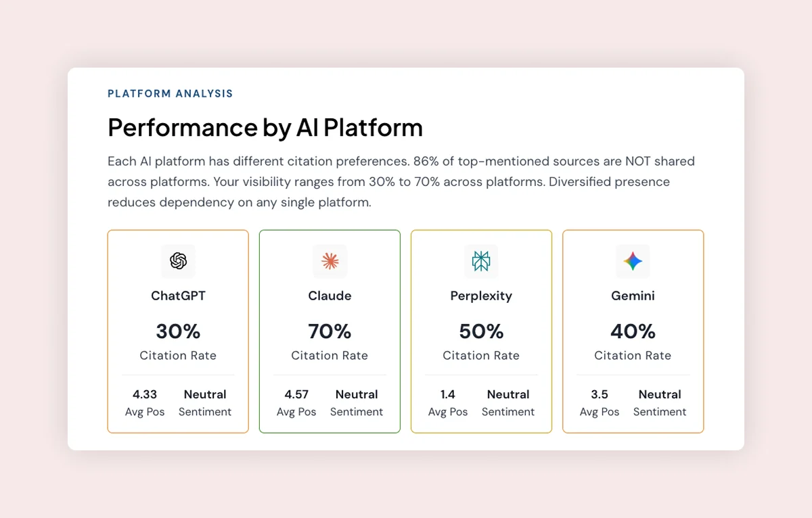The image size is (812, 518).
Task: Click the 70% Citation Rate value
Action: click(330, 331)
